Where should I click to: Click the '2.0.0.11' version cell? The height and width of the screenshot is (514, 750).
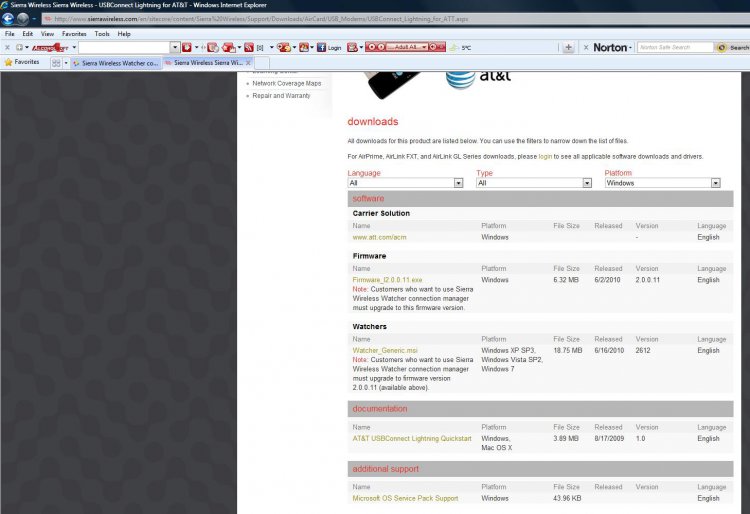click(x=648, y=280)
